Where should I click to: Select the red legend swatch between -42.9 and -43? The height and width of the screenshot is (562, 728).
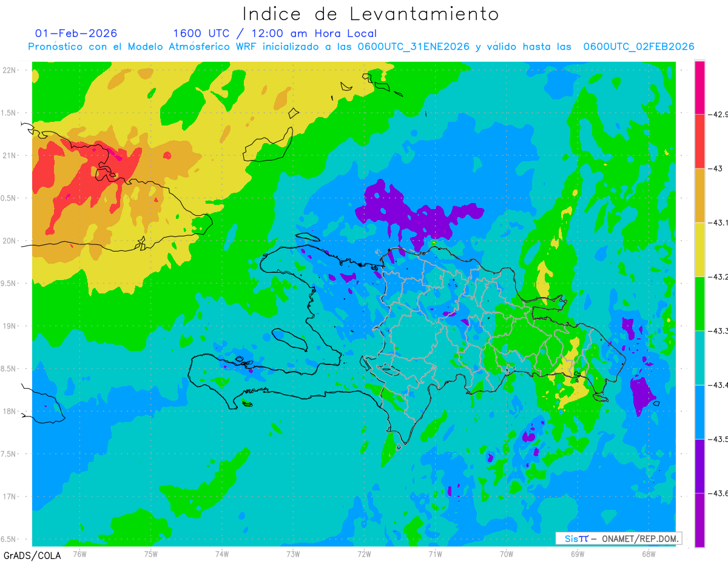[699, 141]
